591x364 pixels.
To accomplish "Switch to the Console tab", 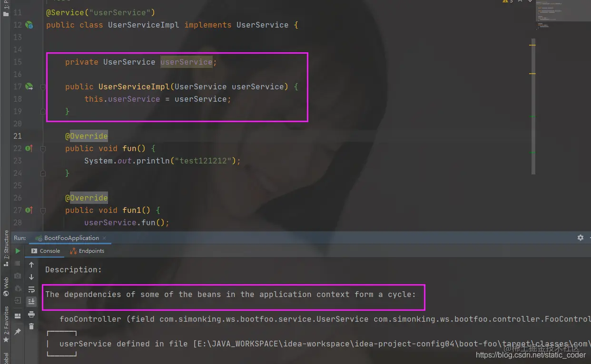I will [x=46, y=251].
